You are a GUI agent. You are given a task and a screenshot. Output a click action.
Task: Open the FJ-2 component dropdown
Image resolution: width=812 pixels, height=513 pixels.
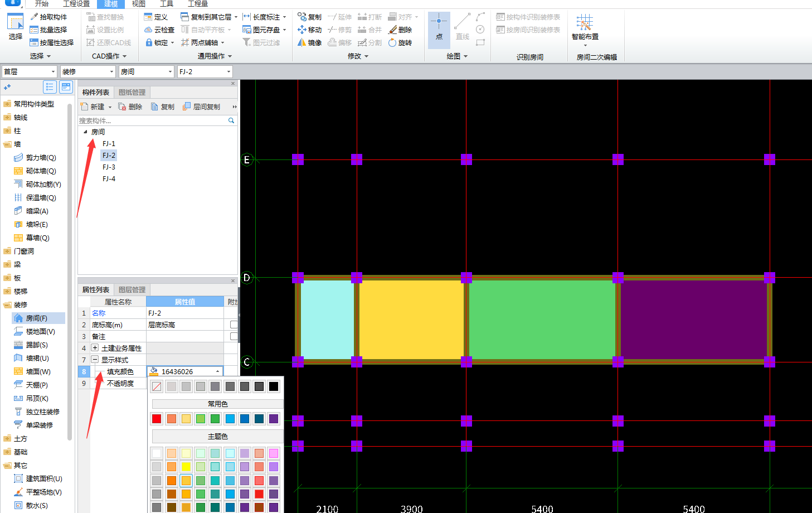(x=205, y=71)
